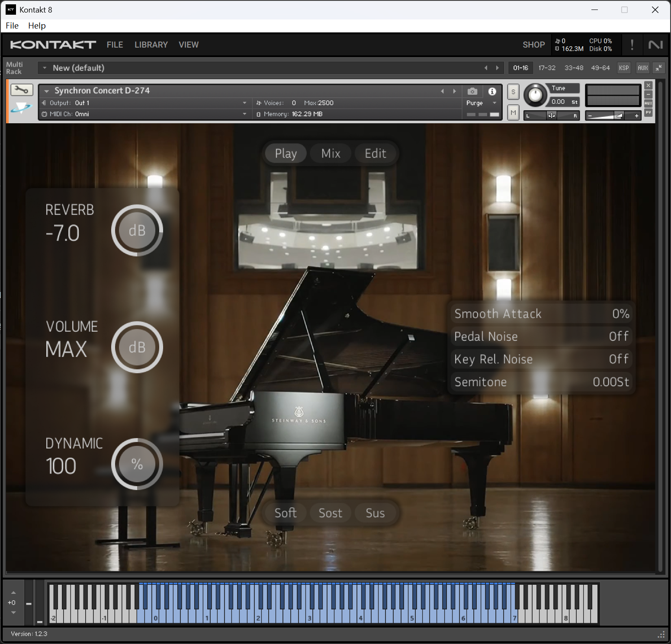Screen dimensions: 671x644
Task: Open the SHOP link
Action: click(533, 45)
